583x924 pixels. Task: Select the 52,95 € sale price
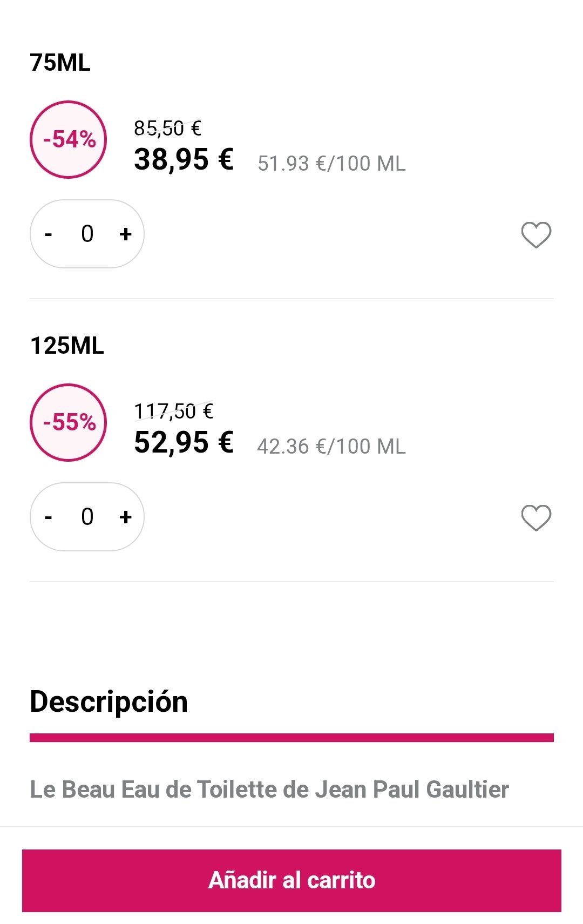(184, 443)
